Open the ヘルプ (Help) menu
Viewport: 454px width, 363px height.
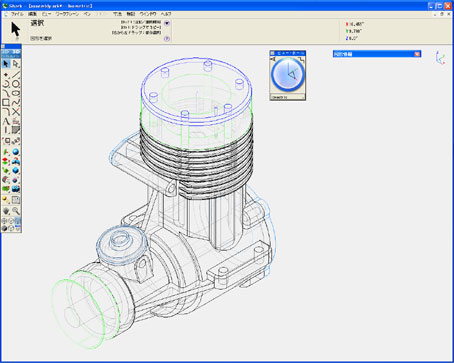[x=166, y=14]
